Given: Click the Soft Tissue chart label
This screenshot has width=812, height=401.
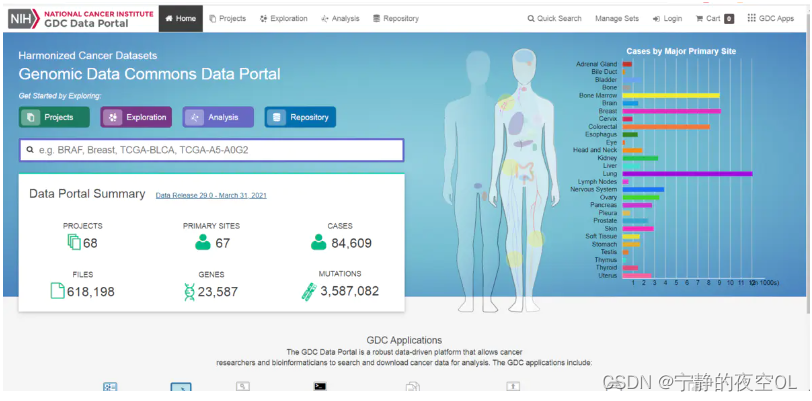Looking at the screenshot, I should (602, 236).
